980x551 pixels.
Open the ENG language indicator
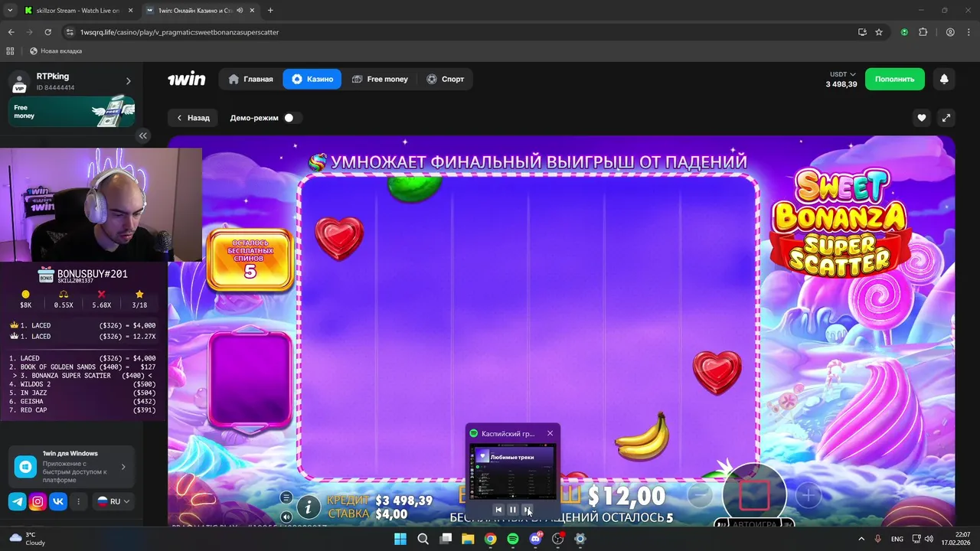click(897, 539)
